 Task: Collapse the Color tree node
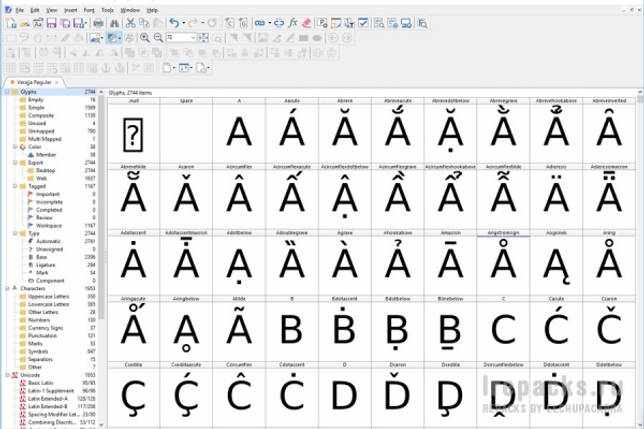pyautogui.click(x=15, y=147)
